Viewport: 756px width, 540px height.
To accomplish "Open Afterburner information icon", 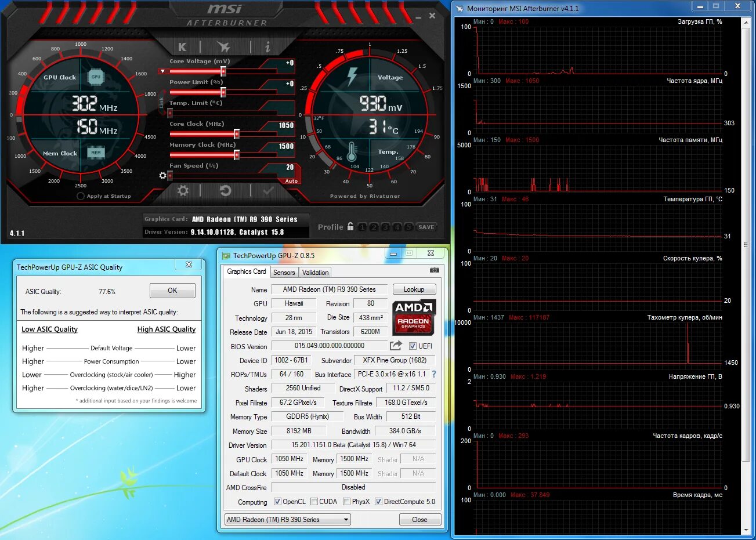I will 267,46.
